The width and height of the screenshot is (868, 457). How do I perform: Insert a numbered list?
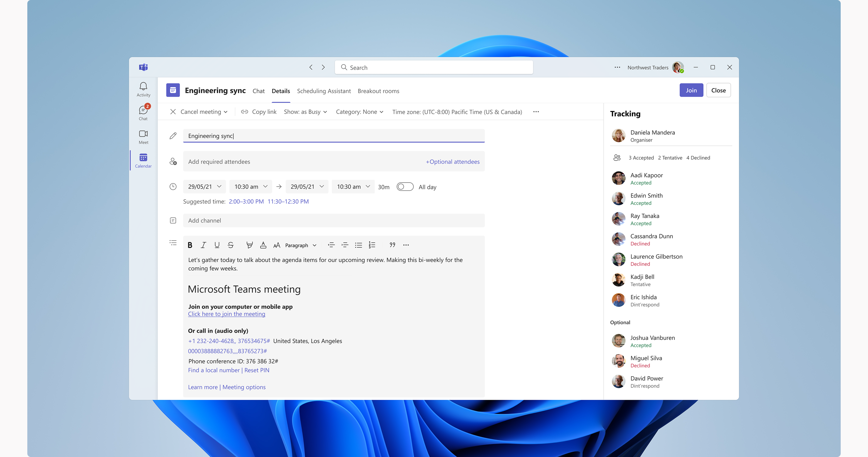[x=372, y=245]
